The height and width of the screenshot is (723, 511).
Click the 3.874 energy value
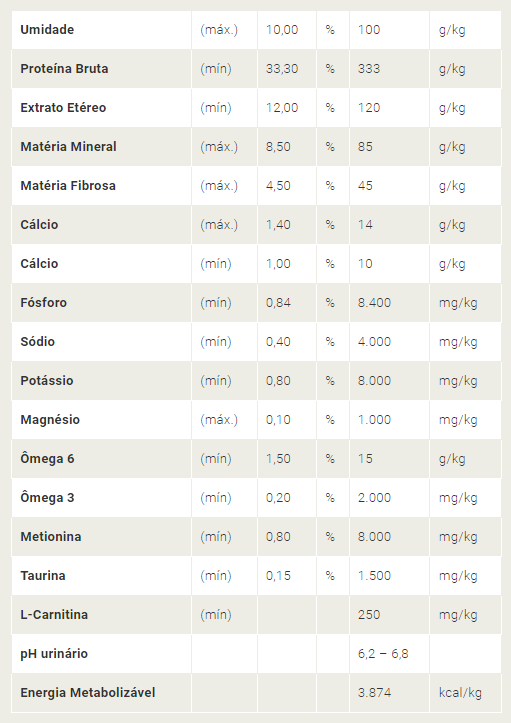374,693
